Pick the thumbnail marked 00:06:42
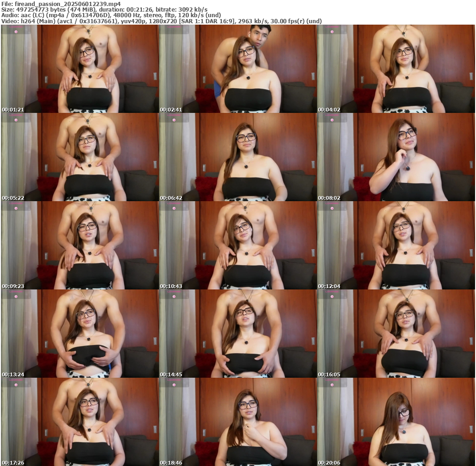This screenshot has height=466, width=476. point(238,157)
